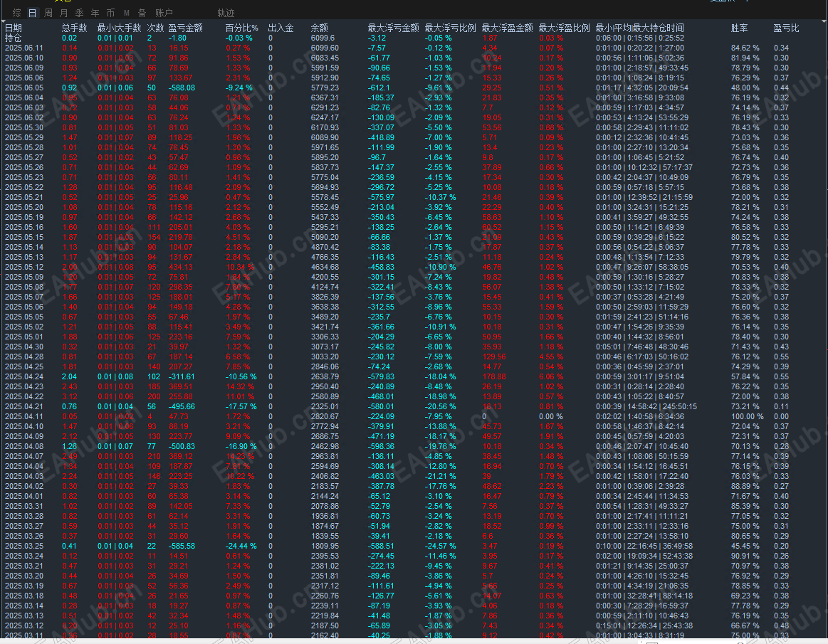Select the 持仓 open positions row

[414, 38]
